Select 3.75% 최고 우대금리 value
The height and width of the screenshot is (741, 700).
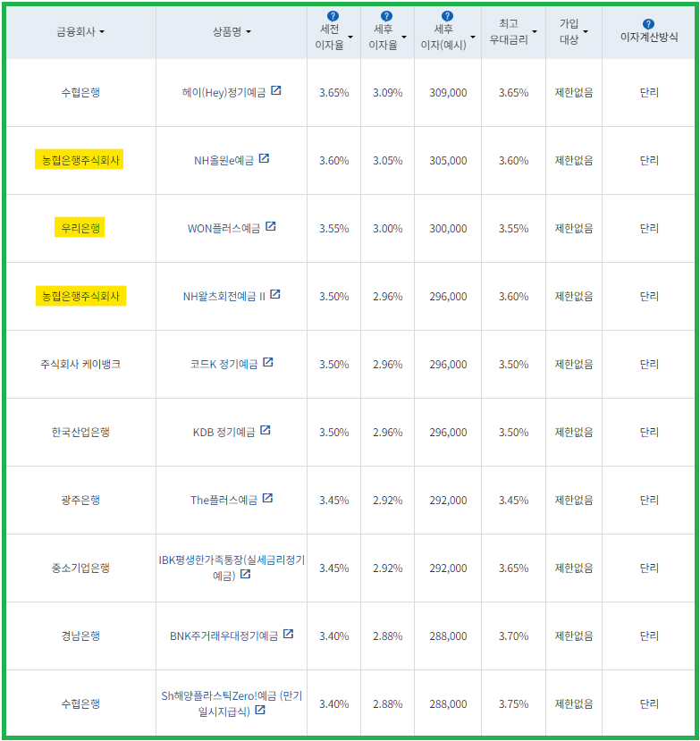click(x=513, y=704)
